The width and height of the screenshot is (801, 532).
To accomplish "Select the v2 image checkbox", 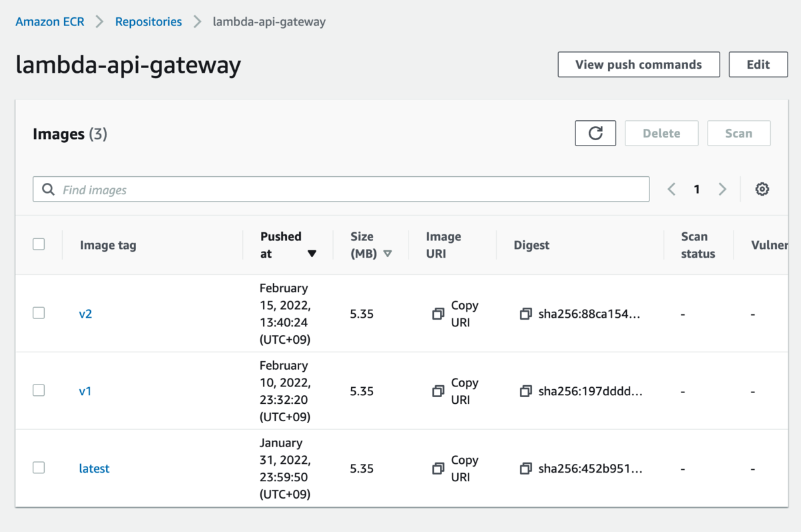I will click(x=39, y=313).
